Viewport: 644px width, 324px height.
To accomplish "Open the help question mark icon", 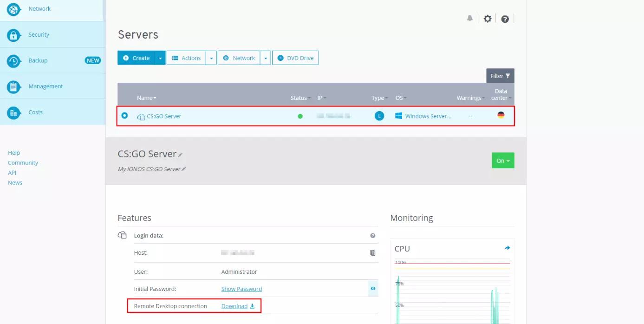I will 505,19.
